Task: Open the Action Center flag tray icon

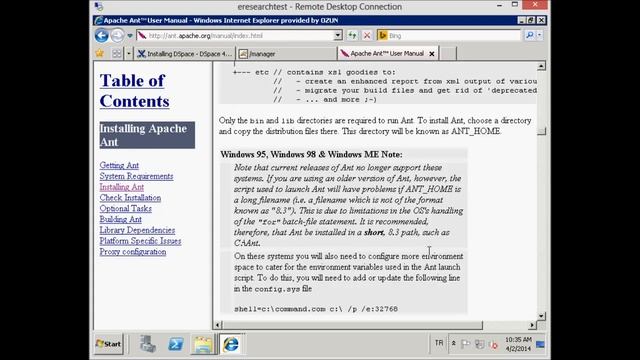Action: point(465,344)
